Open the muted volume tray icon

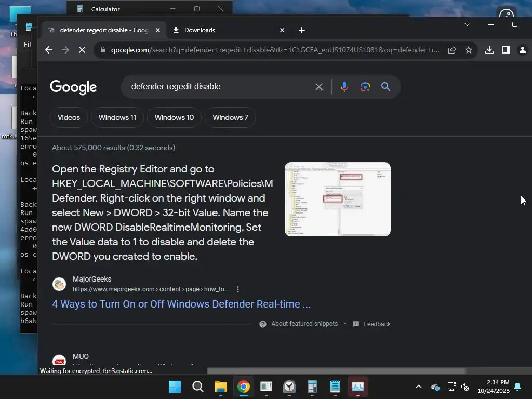click(465, 387)
